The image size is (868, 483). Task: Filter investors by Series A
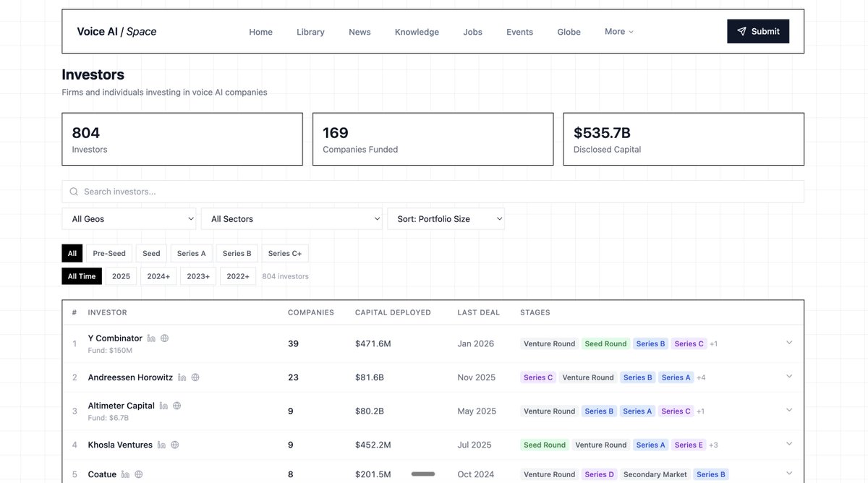point(192,254)
